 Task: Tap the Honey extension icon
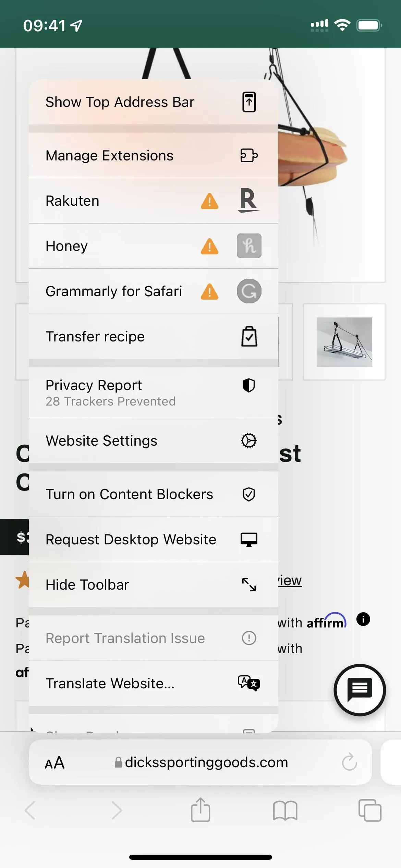(249, 246)
